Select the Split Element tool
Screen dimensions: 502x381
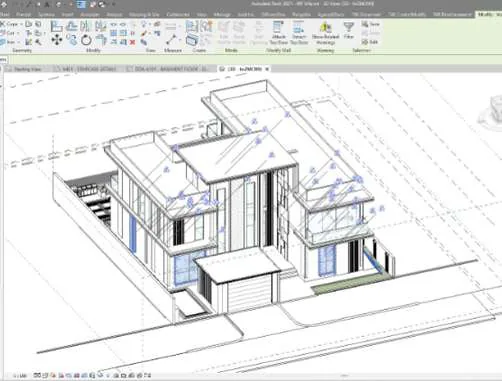(x=113, y=25)
